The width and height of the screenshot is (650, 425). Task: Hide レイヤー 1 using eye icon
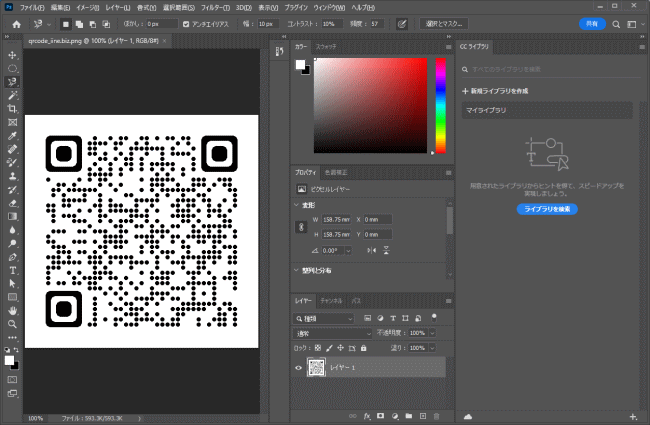[298, 368]
